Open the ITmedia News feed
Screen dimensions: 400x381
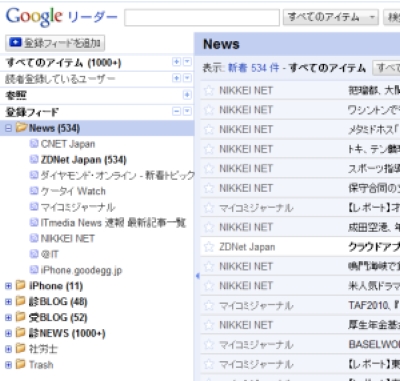113,223
